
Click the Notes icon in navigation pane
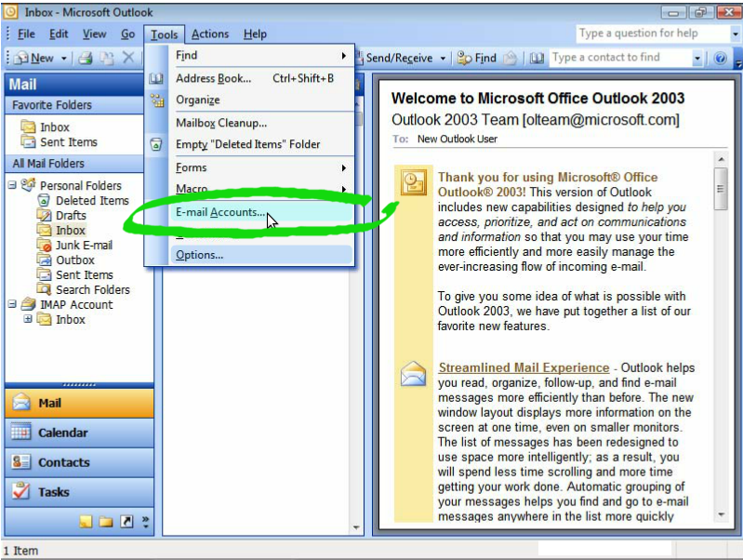(x=86, y=522)
